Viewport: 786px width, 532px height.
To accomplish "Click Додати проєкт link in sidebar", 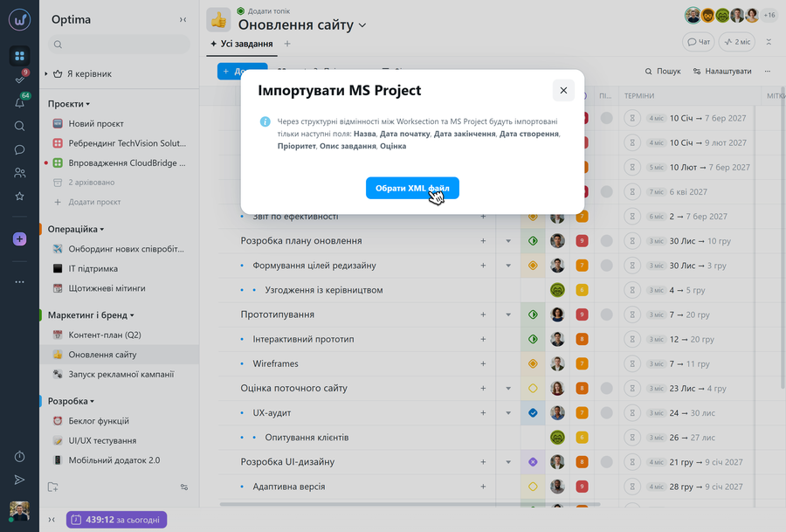I will [x=87, y=202].
